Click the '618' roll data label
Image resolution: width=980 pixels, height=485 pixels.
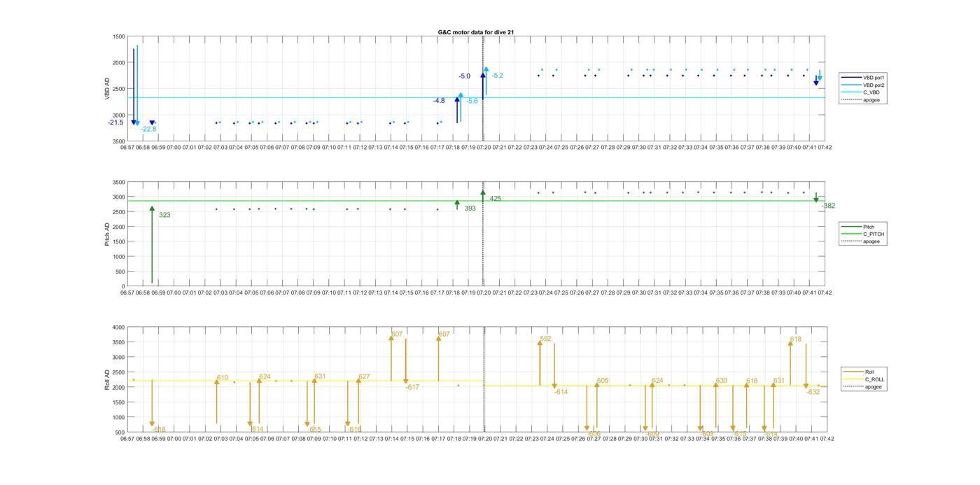pos(796,339)
